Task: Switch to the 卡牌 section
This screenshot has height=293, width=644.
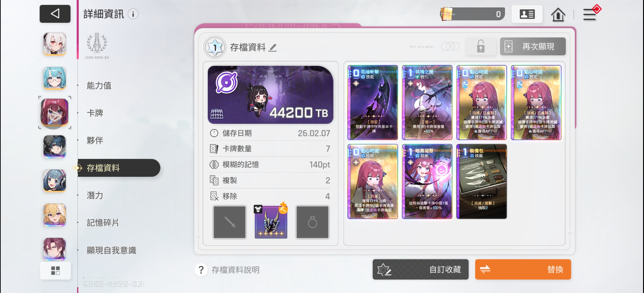Action: coord(95,113)
